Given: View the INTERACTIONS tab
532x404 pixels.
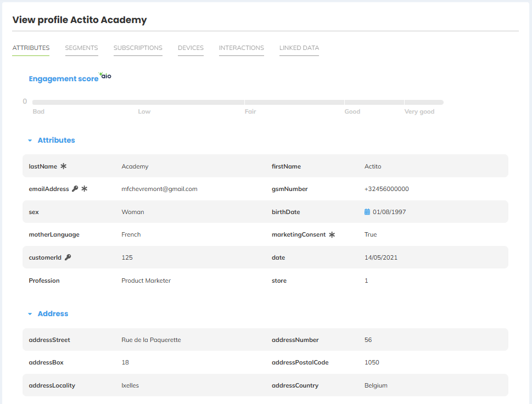Looking at the screenshot, I should [x=241, y=48].
